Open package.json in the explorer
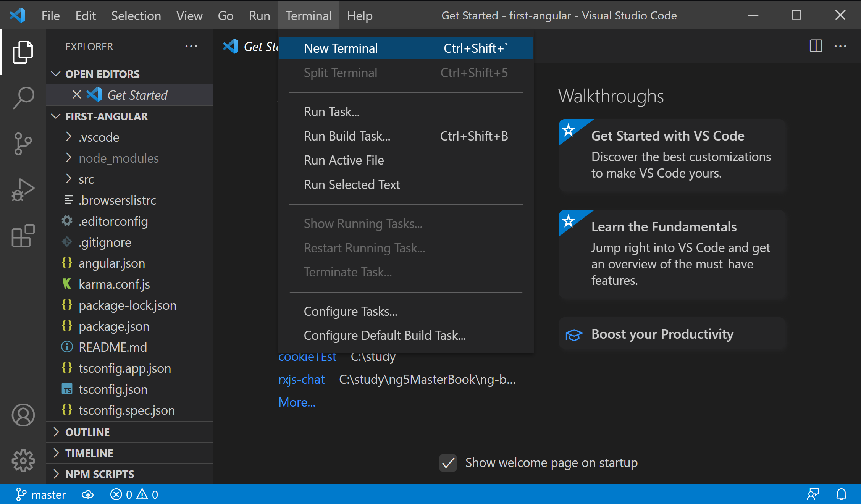The width and height of the screenshot is (861, 504). [x=114, y=326]
